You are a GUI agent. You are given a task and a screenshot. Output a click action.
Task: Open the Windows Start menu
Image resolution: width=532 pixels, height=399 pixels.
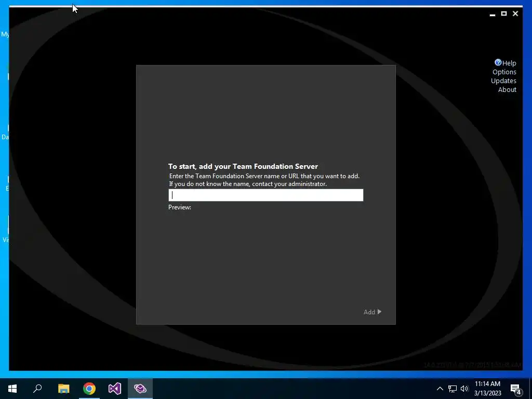pos(12,389)
